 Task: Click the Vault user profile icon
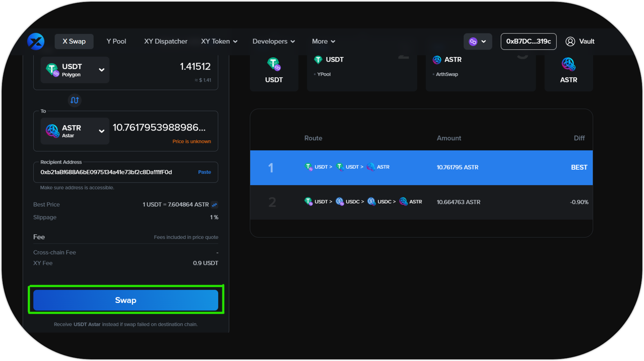point(570,41)
